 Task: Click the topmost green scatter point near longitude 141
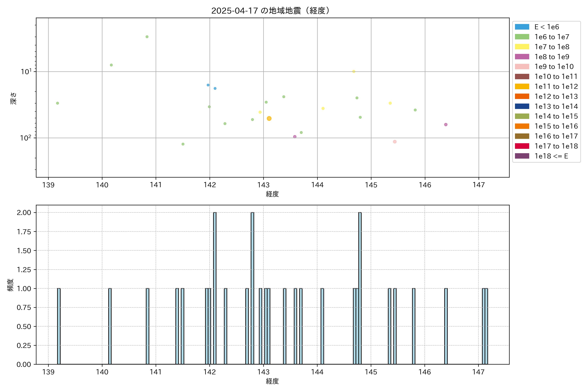tap(147, 37)
